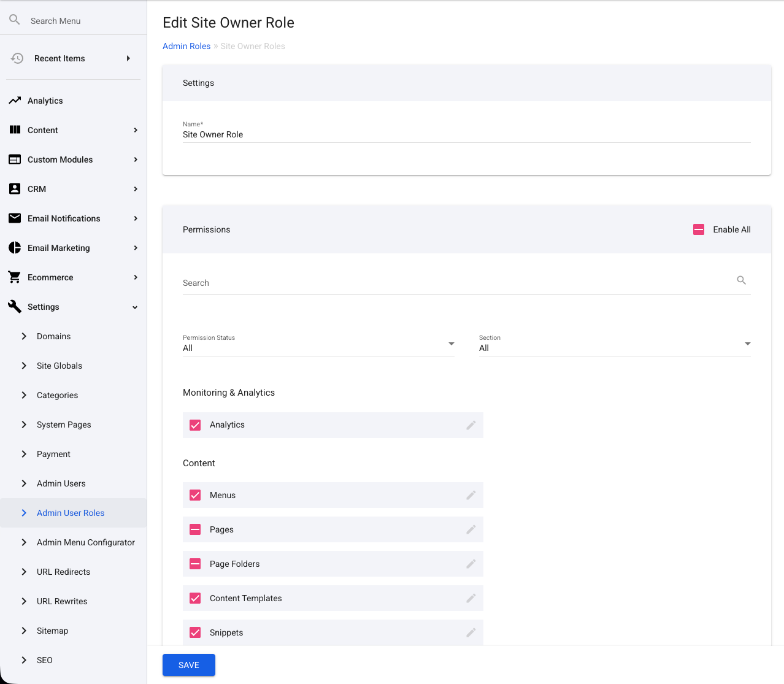
Task: Click the search magnifier in the permissions search bar
Action: pos(741,280)
